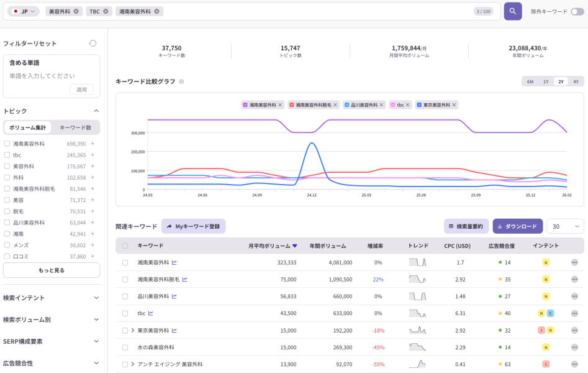
Task: Click the chart icon next to 湘南美容外科 keyword
Action: (174, 263)
